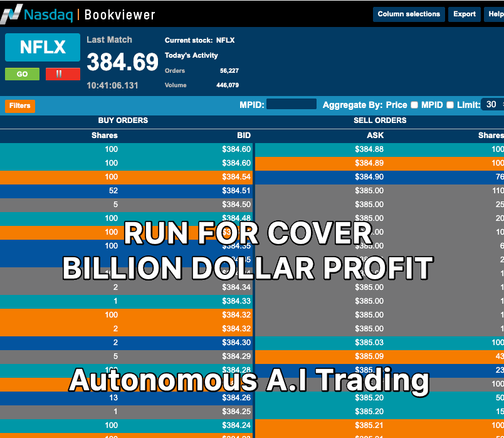Viewport: 504px width, 438px height.
Task: Click the Volume value 446,079
Action: pyautogui.click(x=228, y=85)
